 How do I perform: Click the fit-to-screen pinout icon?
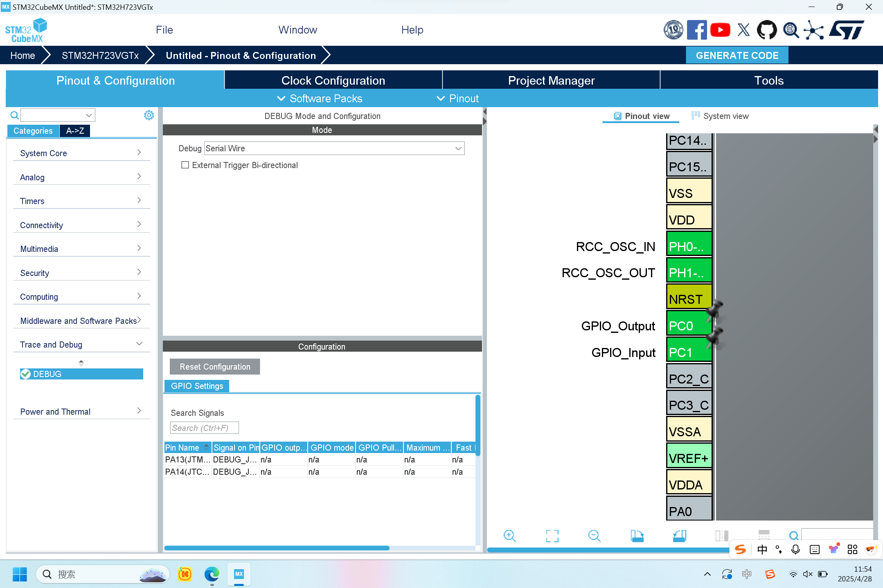(x=552, y=536)
